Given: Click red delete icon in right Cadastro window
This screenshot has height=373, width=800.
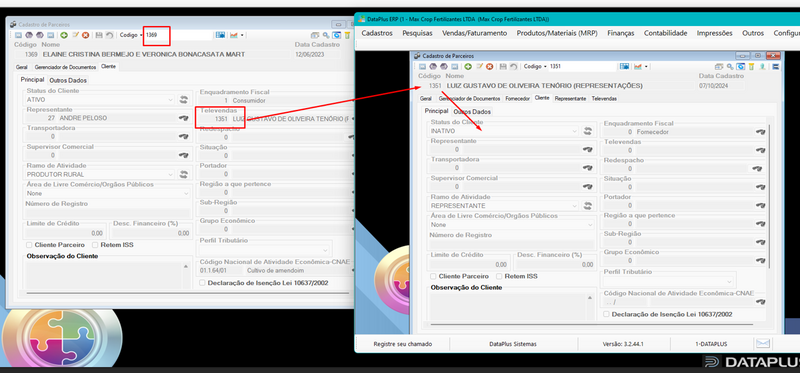Looking at the screenshot, I should [489, 66].
